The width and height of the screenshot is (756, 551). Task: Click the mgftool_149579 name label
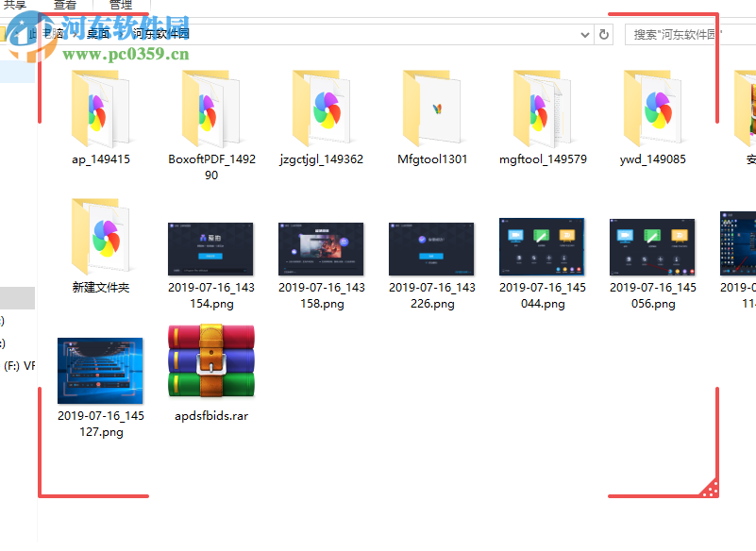click(x=543, y=159)
